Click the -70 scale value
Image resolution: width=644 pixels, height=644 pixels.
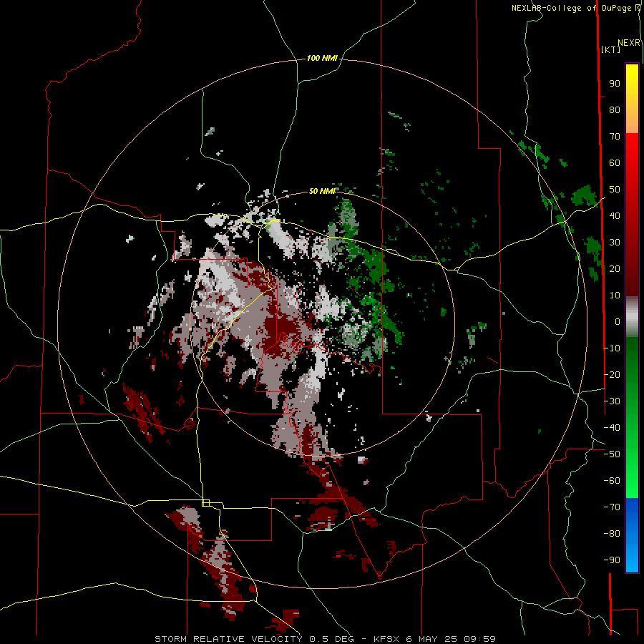click(612, 507)
